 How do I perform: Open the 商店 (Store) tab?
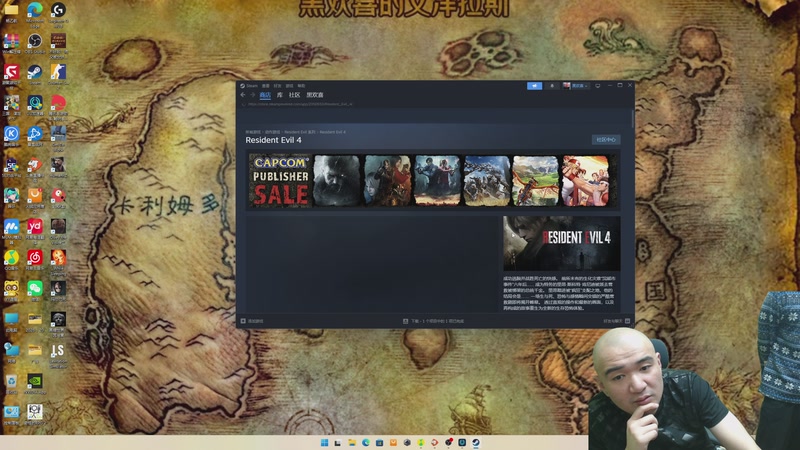coord(265,95)
